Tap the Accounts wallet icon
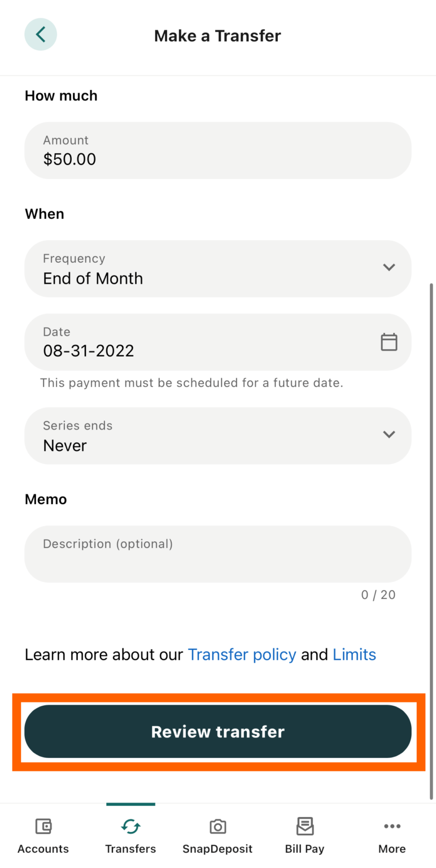Screen dimensions: 436x868 pyautogui.click(x=43, y=827)
